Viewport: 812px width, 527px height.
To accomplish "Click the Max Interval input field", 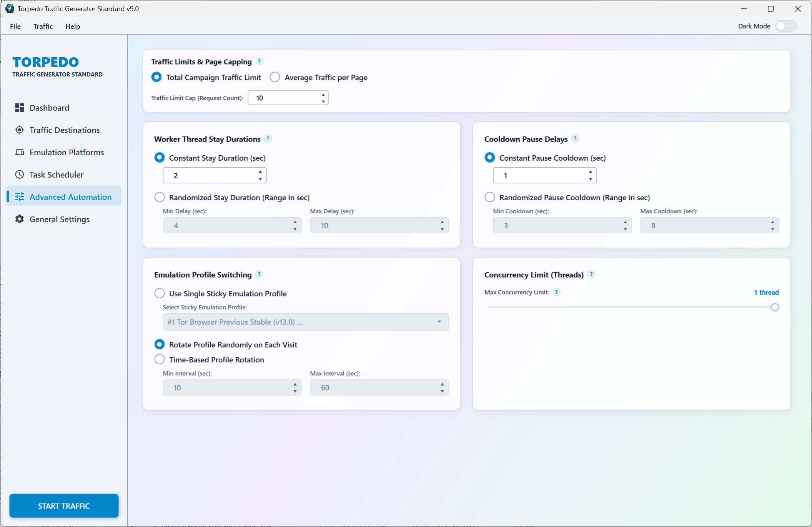I will pyautogui.click(x=379, y=388).
